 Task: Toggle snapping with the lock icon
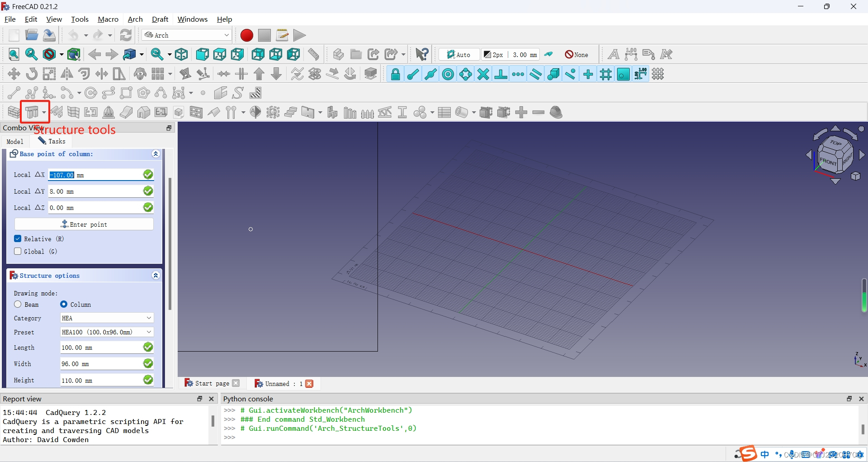[395, 74]
